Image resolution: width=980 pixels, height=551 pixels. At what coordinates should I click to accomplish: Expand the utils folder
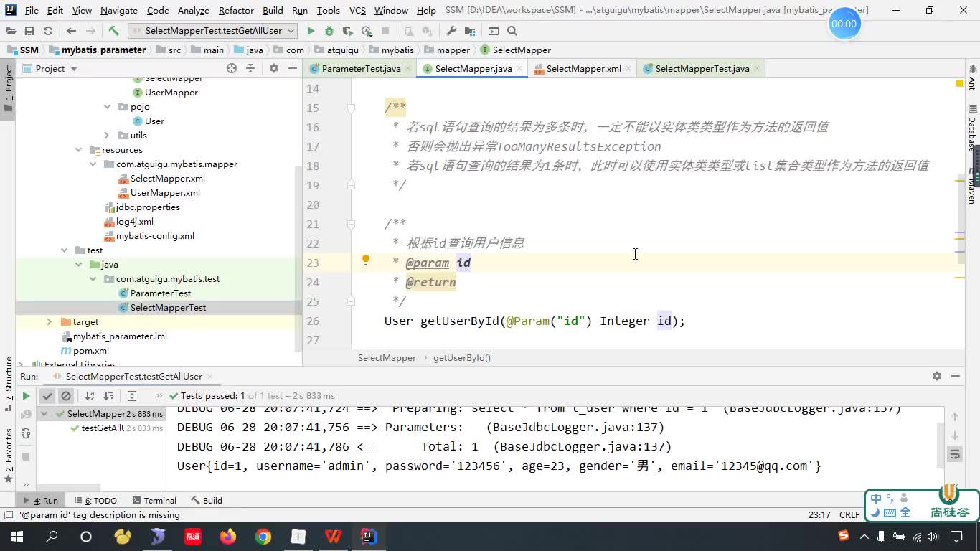107,135
